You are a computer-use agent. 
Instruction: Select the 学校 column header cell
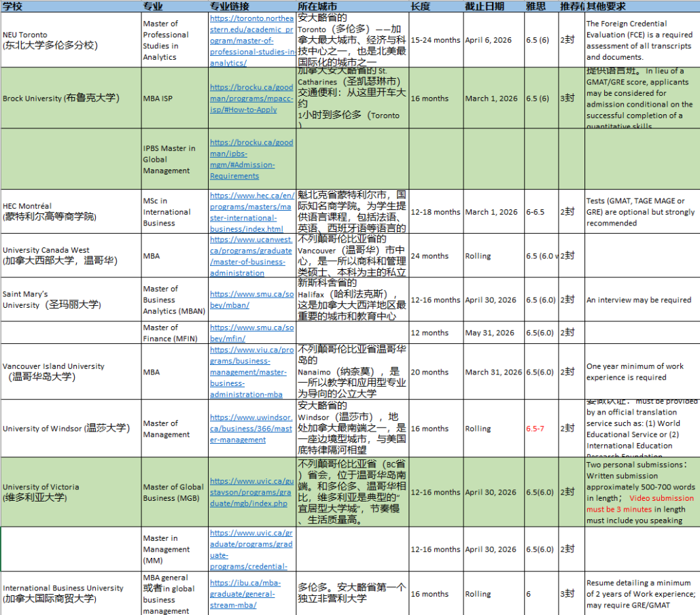pyautogui.click(x=70, y=6)
